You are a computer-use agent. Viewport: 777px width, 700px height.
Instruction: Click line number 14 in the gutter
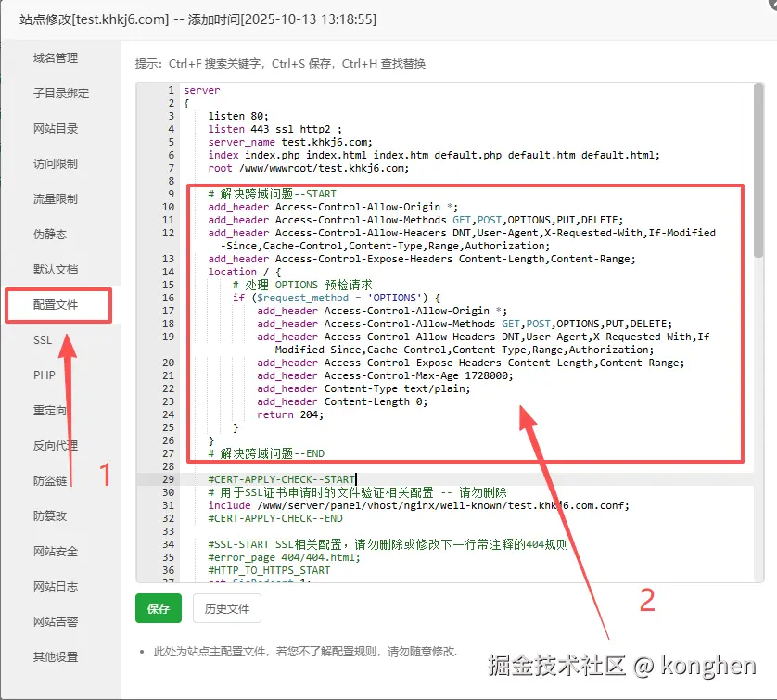tap(169, 272)
